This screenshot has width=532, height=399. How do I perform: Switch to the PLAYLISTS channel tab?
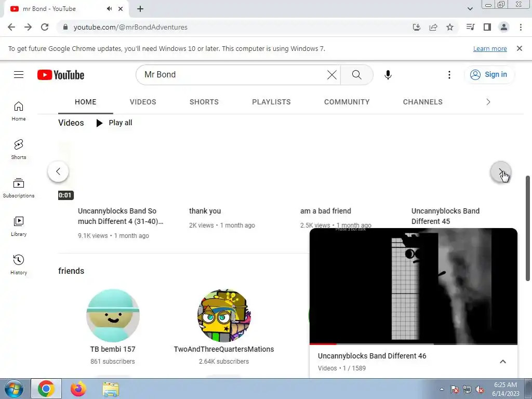(271, 102)
